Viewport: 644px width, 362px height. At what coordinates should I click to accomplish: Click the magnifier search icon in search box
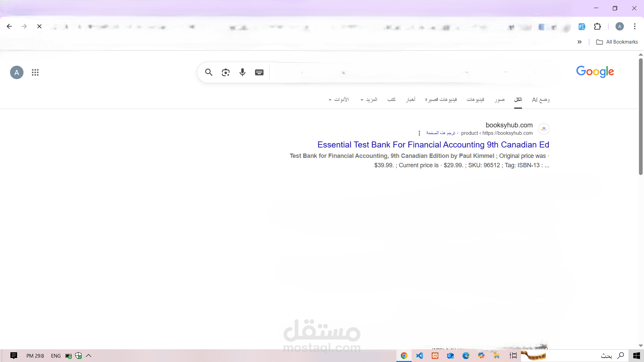point(209,72)
